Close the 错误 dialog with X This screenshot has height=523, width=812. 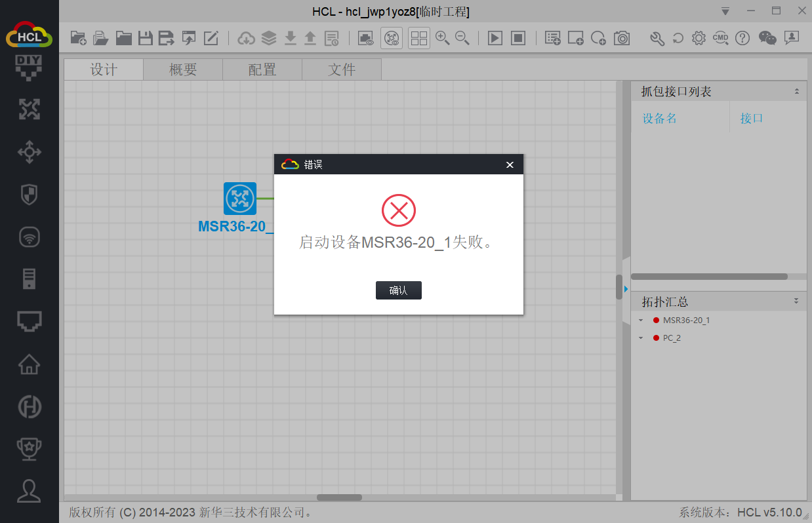point(510,165)
